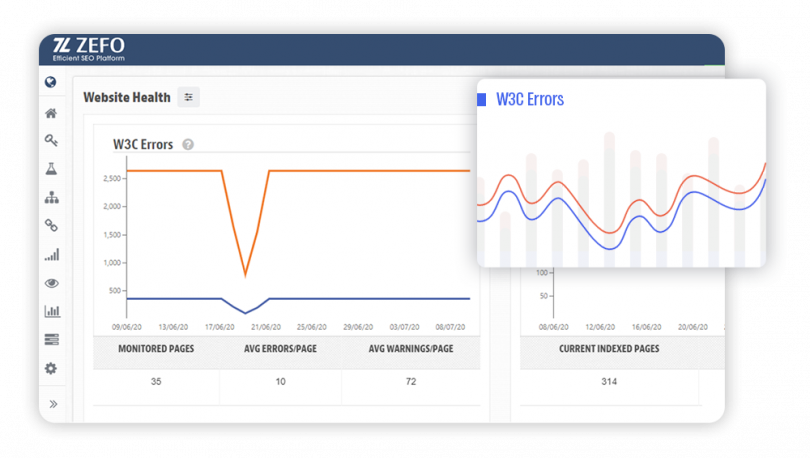Click the server stack icon
The image size is (810, 458).
51,339
